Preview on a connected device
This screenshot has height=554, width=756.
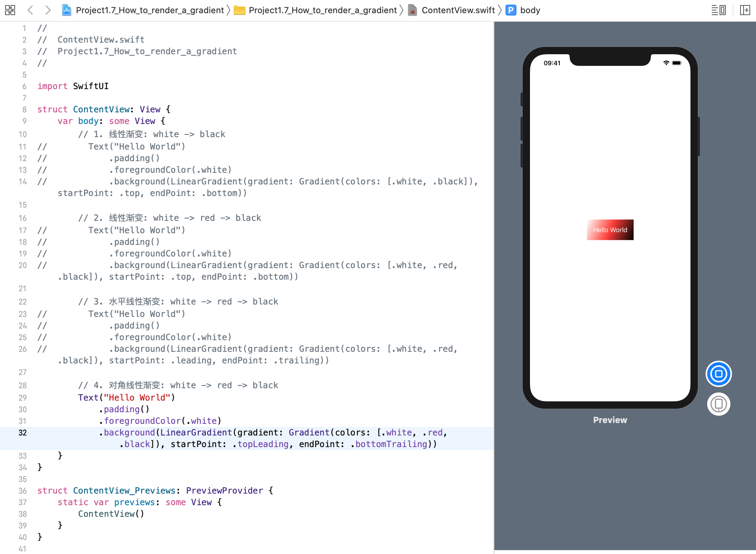[718, 404]
